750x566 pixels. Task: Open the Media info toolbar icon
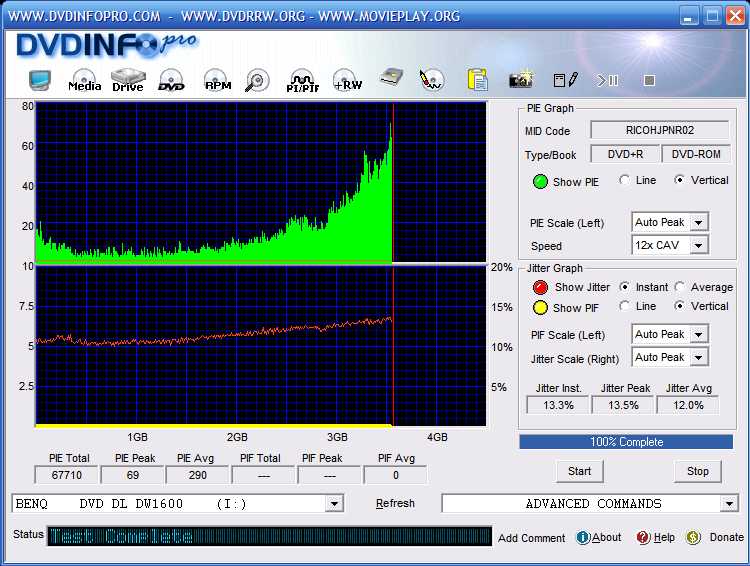click(x=84, y=80)
